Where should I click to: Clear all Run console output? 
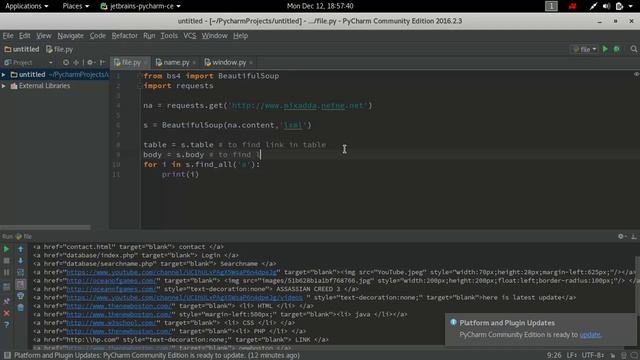pyautogui.click(x=20, y=307)
